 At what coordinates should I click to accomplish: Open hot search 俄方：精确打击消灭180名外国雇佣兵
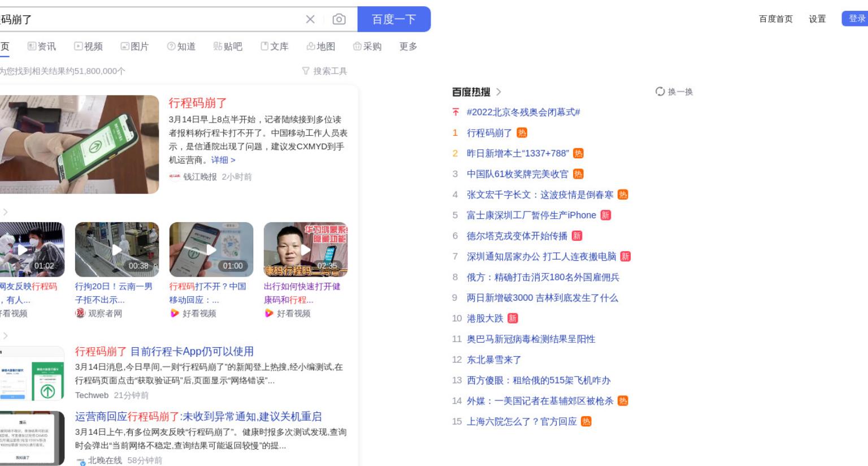[543, 277]
